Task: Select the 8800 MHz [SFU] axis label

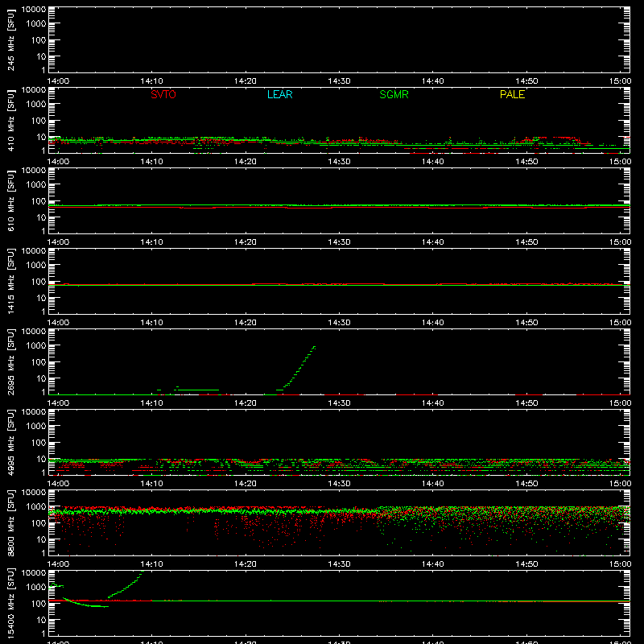Action: tap(11, 522)
